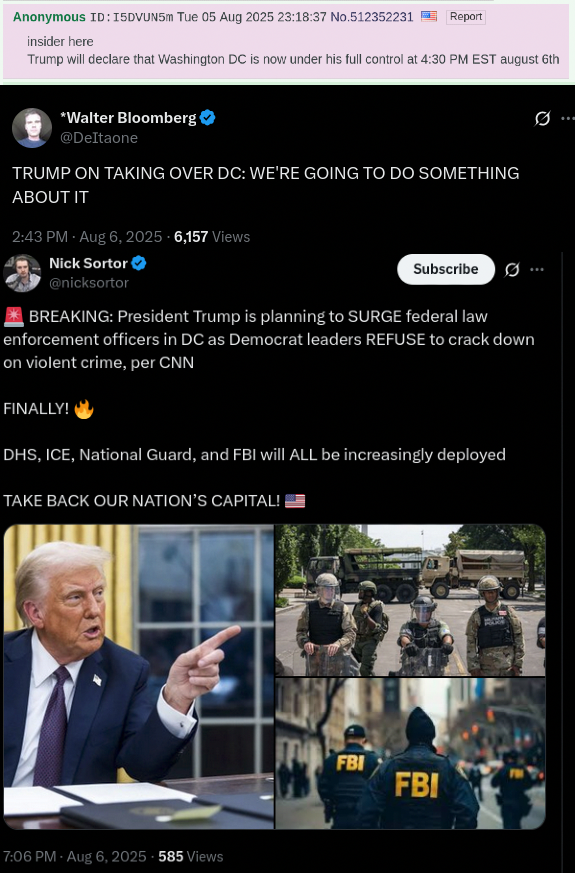This screenshot has height=873, width=575.
Task: Click the poster ID I5DVUN5m
Action: (143, 17)
